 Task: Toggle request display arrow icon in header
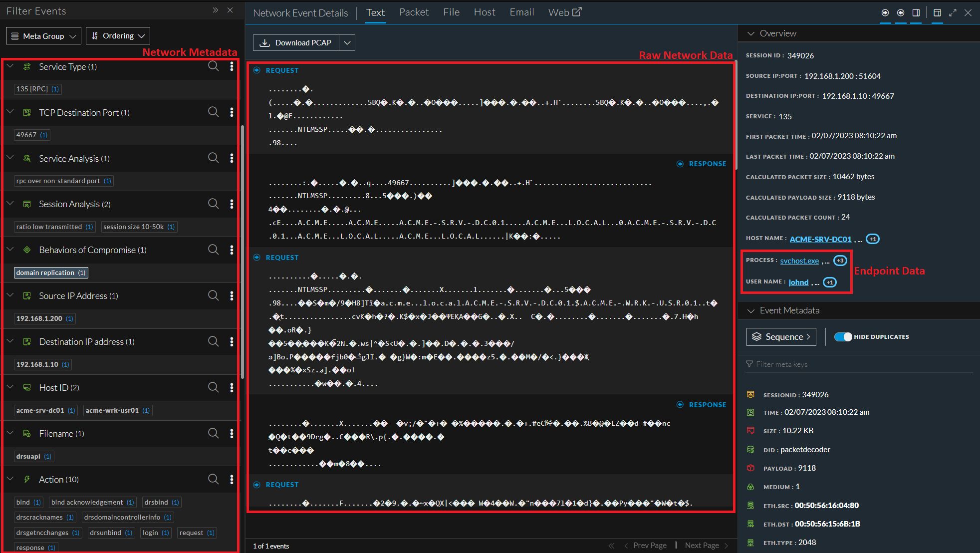coord(885,13)
